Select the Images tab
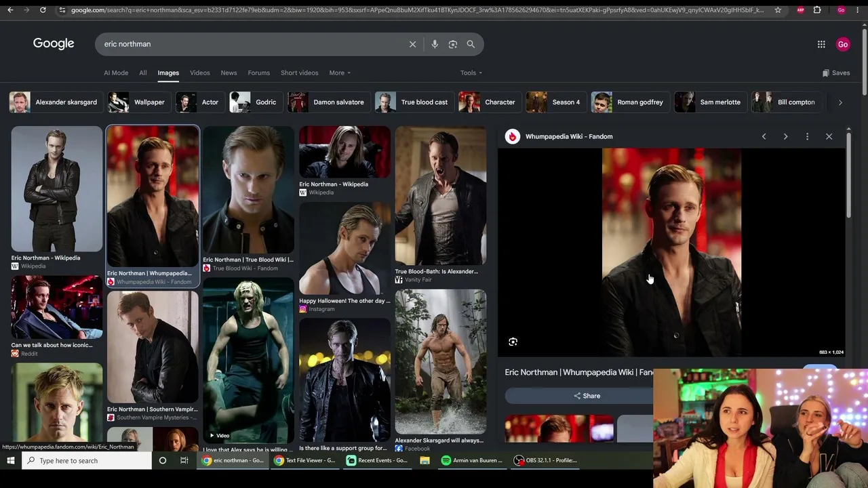 click(x=168, y=73)
